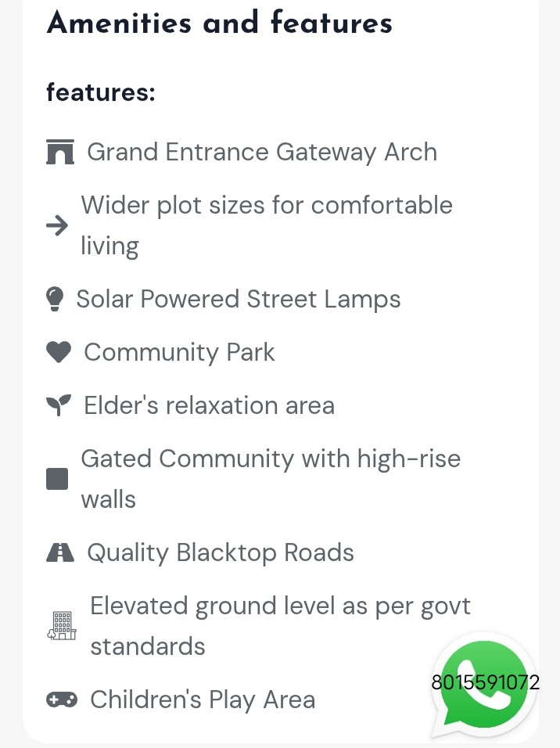Image resolution: width=560 pixels, height=748 pixels.
Task: Click the right arrow icon beside wider plots
Action: tap(57, 226)
